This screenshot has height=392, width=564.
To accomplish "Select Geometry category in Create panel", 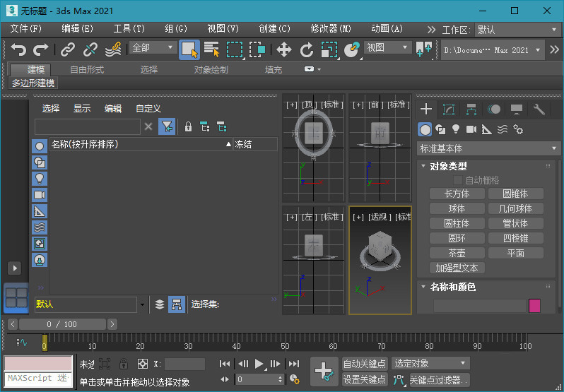I will (425, 129).
